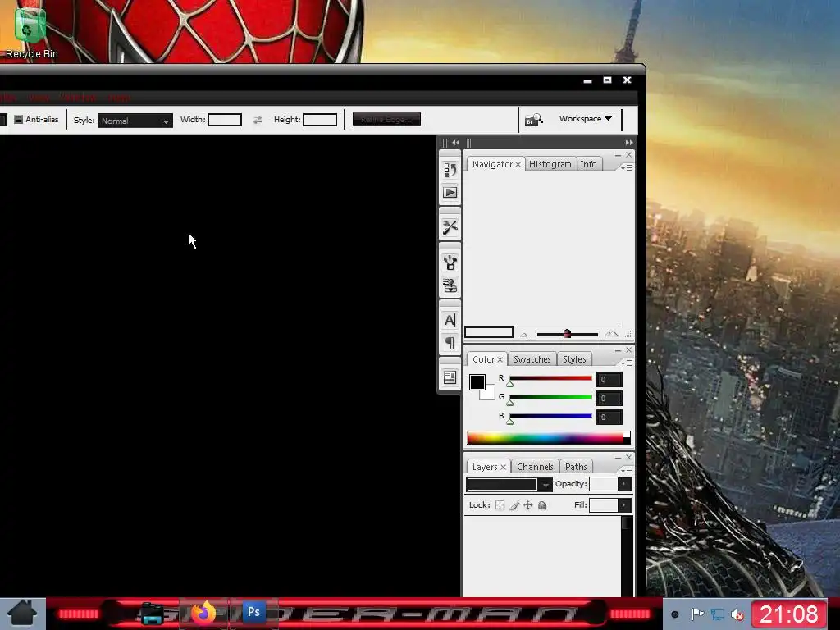Open the Recycle Bin desktop icon

pyautogui.click(x=30, y=33)
